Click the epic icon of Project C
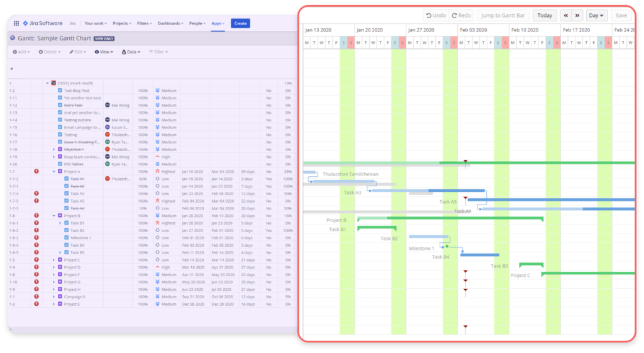644x353 pixels. [x=60, y=260]
